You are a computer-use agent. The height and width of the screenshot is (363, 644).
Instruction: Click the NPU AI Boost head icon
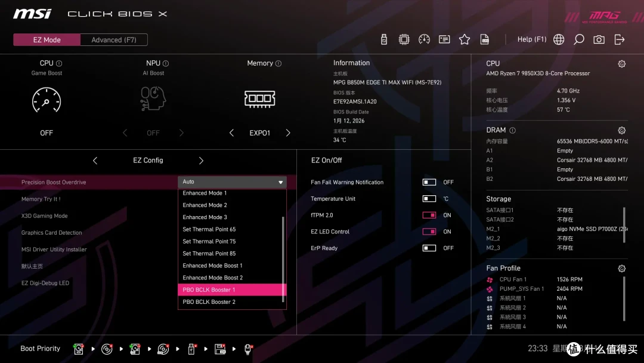pyautogui.click(x=153, y=99)
